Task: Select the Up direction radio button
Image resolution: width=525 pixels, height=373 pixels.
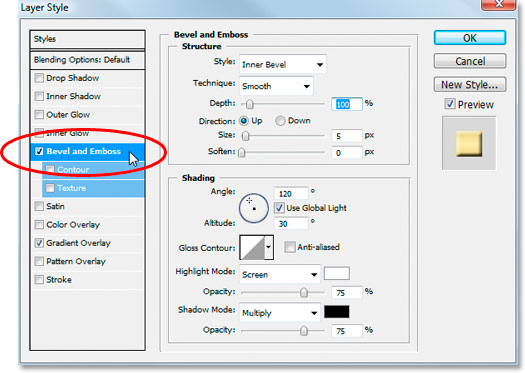Action: pyautogui.click(x=244, y=121)
